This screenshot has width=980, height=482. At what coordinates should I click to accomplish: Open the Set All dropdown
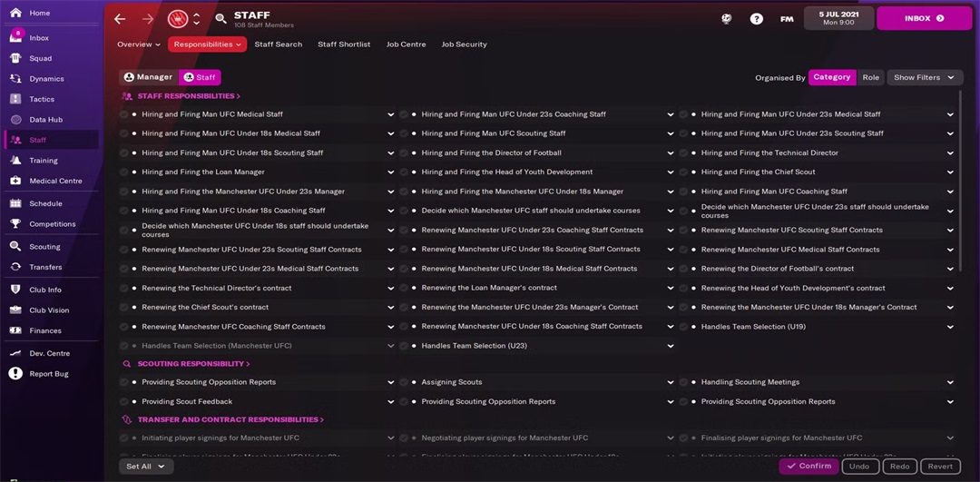click(146, 467)
